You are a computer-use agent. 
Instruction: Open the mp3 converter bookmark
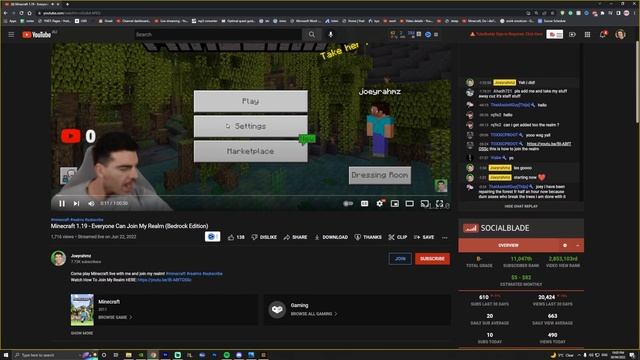pyautogui.click(x=206, y=21)
